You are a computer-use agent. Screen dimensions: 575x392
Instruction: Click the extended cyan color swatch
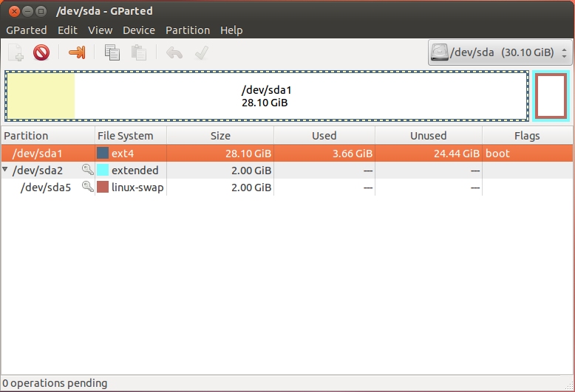103,170
